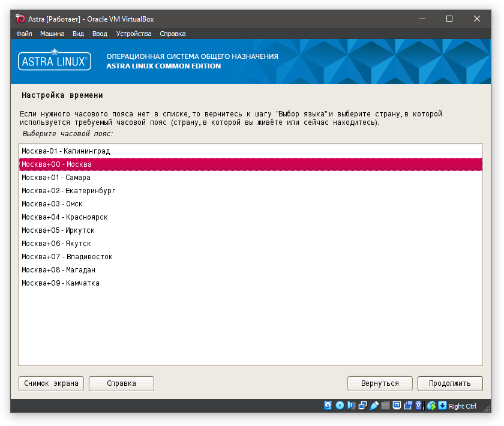Click the Вернуться button
This screenshot has width=504, height=426.
[x=380, y=383]
